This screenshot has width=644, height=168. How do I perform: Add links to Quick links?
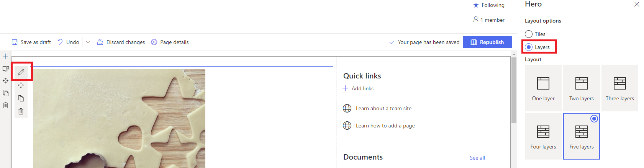[x=358, y=88]
